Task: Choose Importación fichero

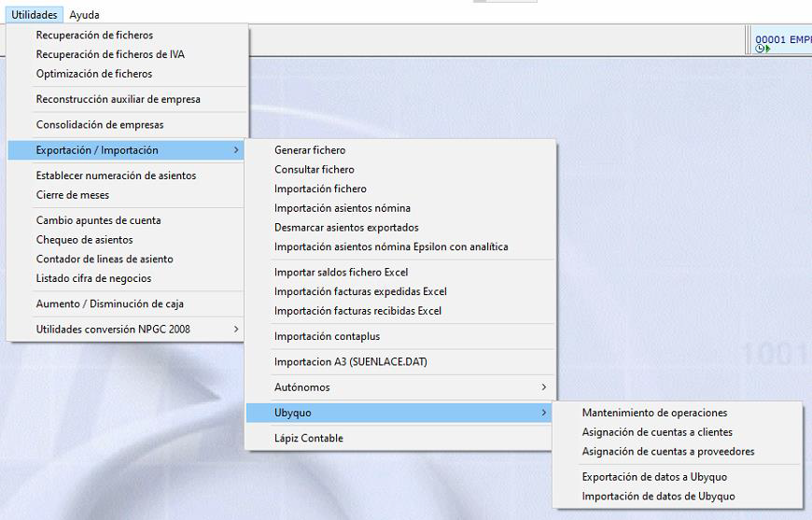Action: click(399, 189)
